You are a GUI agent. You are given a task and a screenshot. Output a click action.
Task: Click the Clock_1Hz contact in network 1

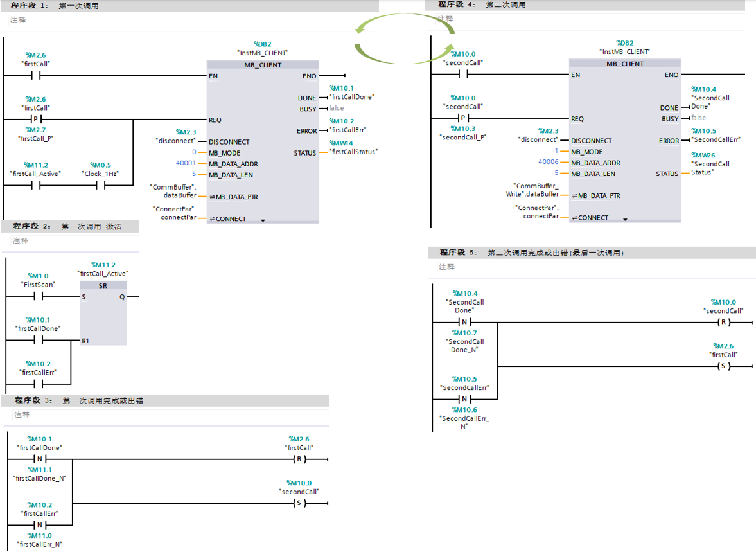point(101,186)
